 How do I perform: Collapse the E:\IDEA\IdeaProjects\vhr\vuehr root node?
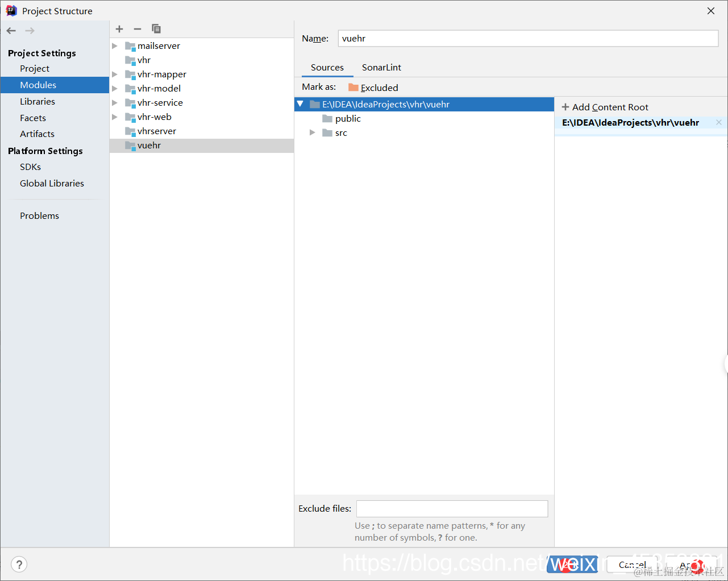(300, 104)
